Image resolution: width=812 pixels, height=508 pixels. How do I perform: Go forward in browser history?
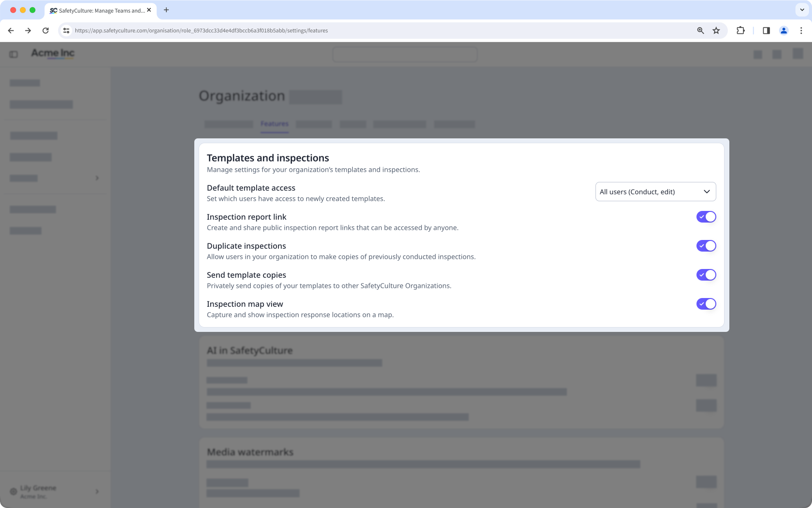click(28, 30)
